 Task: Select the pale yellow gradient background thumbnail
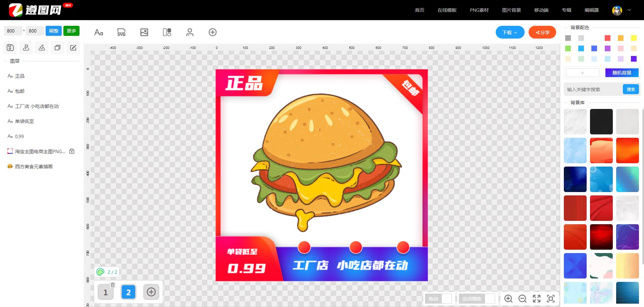[628, 266]
